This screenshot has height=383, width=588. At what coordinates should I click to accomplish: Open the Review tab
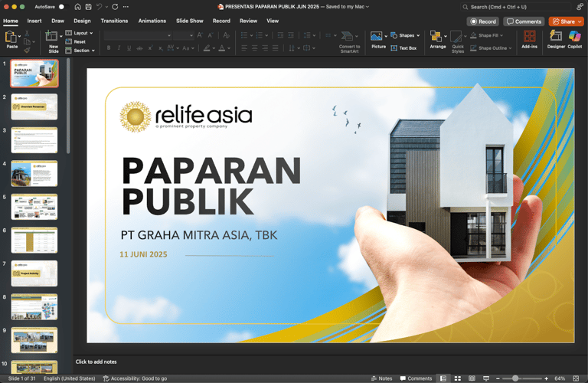249,21
